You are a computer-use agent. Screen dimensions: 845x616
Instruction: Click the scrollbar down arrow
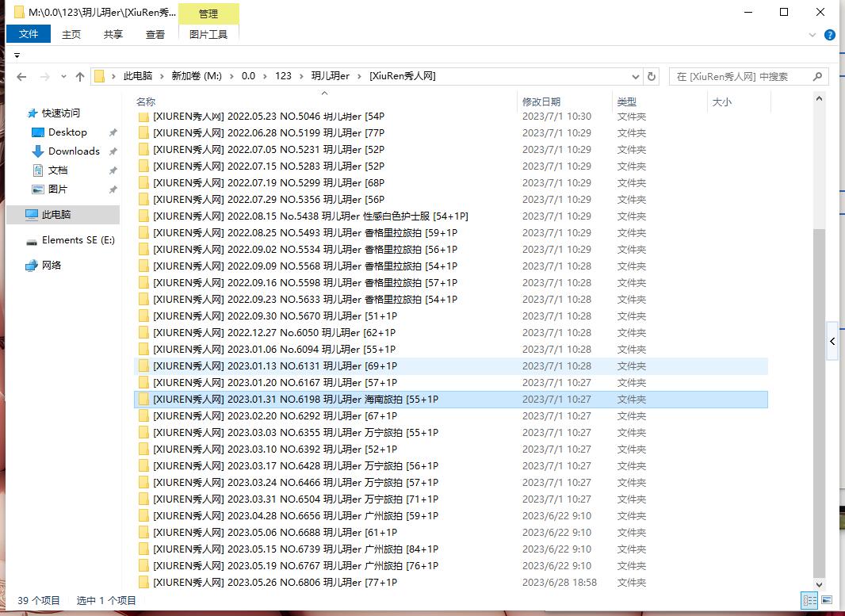tap(819, 584)
